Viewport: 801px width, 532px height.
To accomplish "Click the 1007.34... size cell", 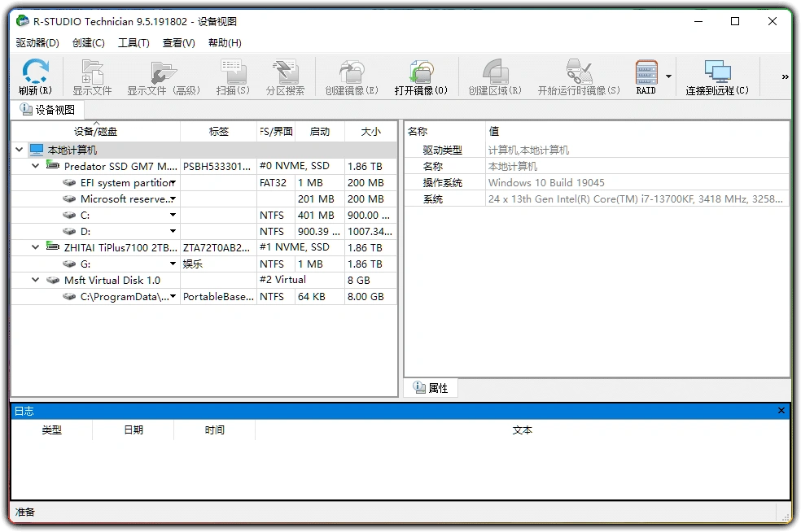I will 370,231.
